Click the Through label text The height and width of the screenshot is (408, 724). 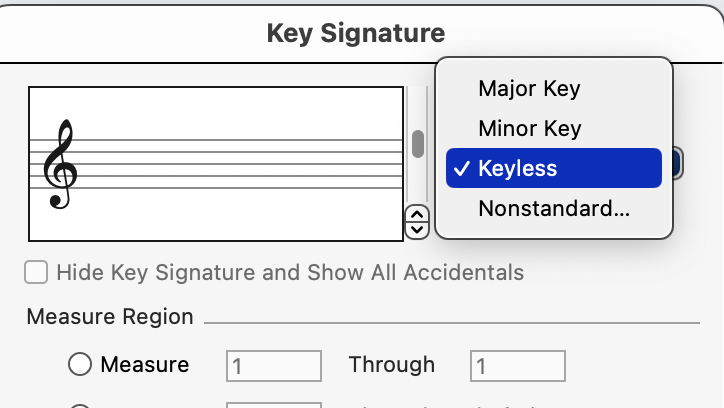391,365
